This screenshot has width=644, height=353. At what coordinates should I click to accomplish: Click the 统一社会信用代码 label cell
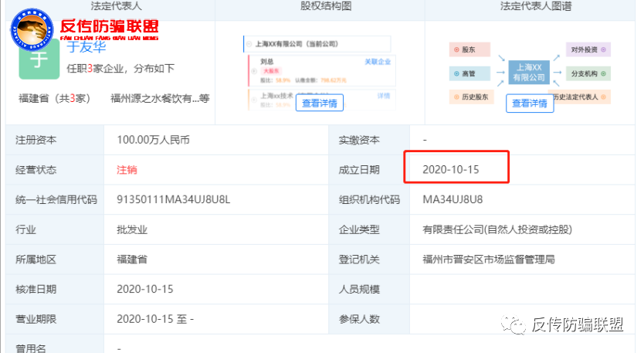[55, 199]
